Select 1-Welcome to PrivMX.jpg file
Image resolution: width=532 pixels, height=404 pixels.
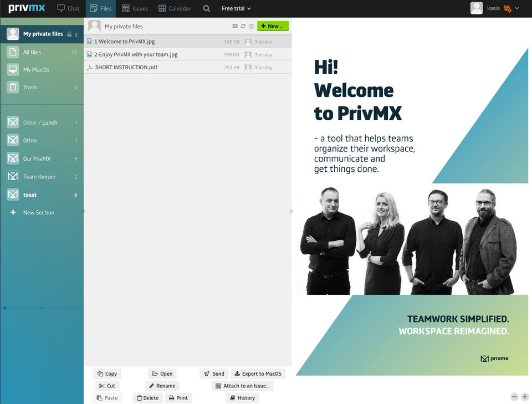(x=188, y=42)
